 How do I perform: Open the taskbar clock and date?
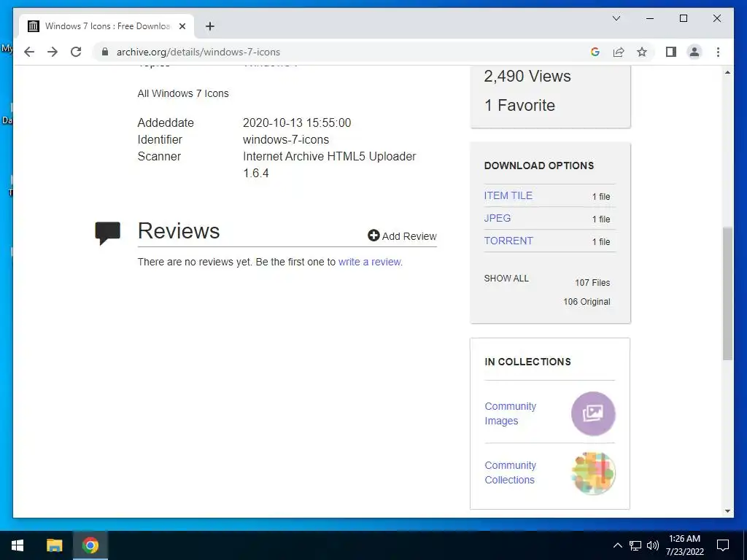pyautogui.click(x=684, y=545)
